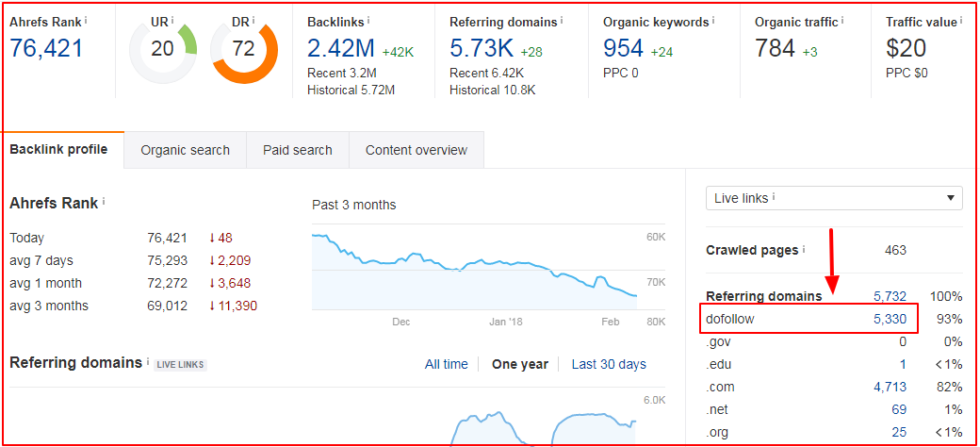This screenshot has height=447, width=980.
Task: Click Historical 5.72M backlinks text
Action: point(351,90)
